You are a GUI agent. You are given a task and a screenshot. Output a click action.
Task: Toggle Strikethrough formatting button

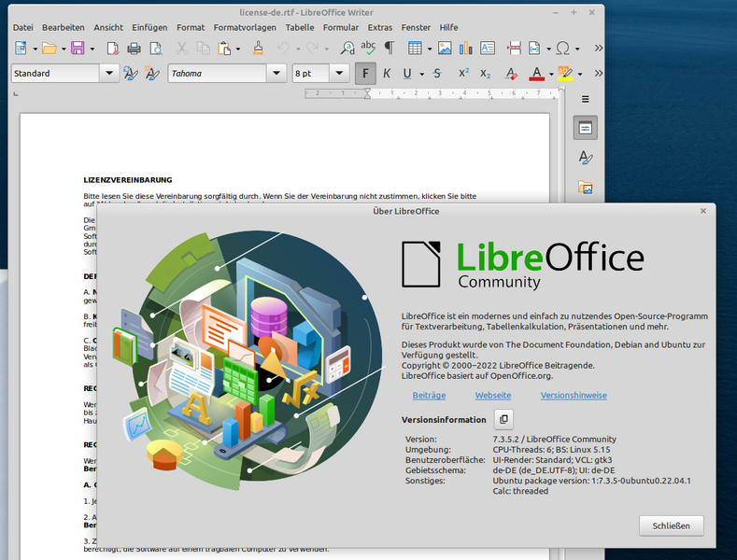coord(436,74)
